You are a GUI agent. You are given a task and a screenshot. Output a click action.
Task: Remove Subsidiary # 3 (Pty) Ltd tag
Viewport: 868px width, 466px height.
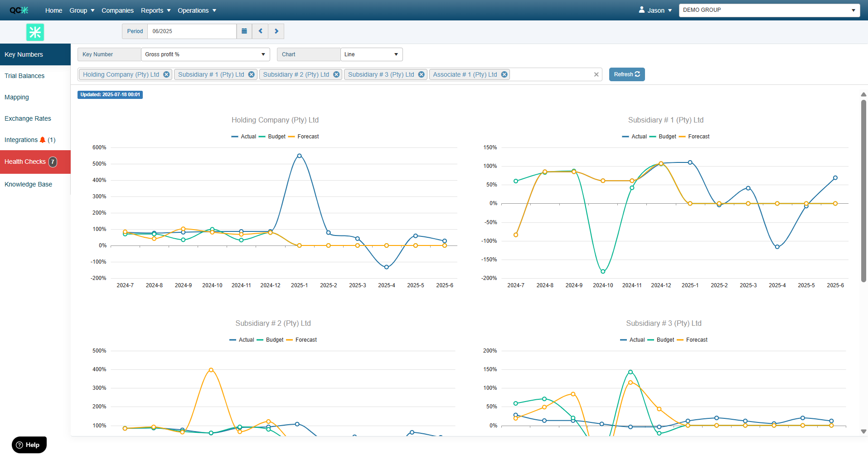point(422,74)
